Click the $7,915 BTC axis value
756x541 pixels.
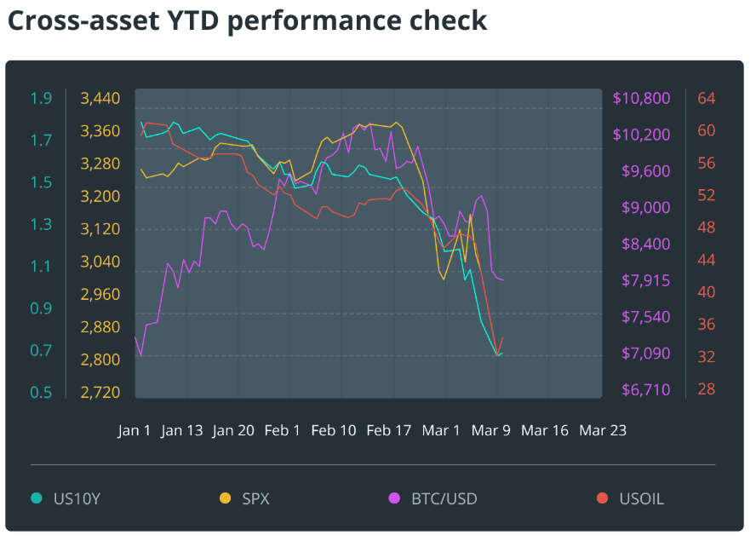coord(645,280)
